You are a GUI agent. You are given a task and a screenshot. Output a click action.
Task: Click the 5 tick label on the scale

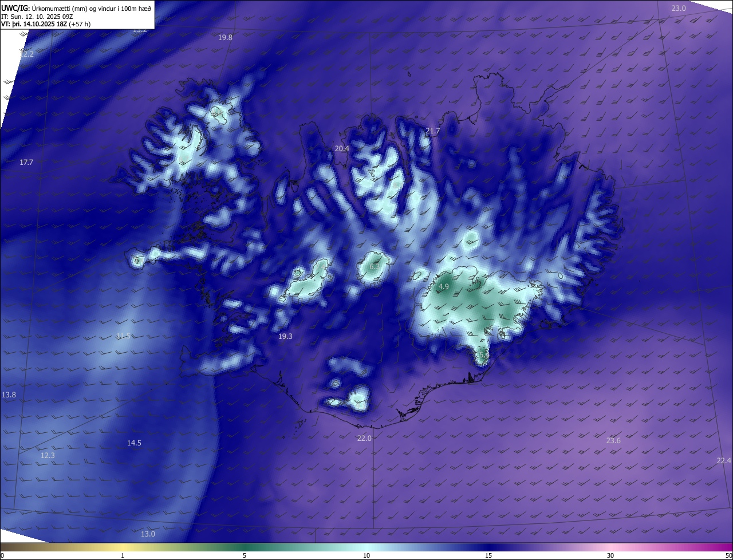(x=245, y=556)
